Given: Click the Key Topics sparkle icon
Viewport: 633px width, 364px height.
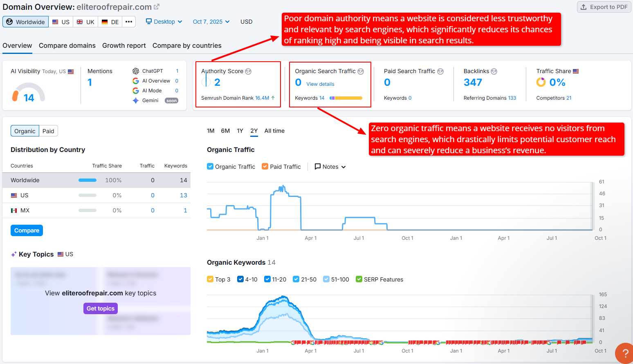Looking at the screenshot, I should point(14,254).
